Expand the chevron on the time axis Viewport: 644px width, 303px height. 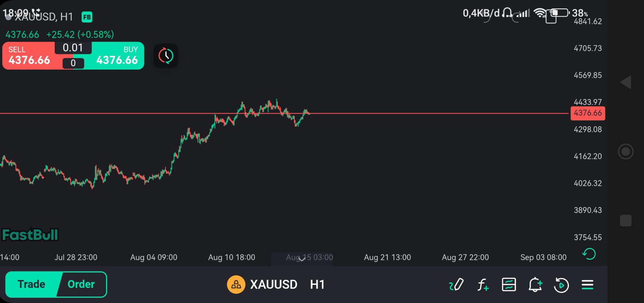pyautogui.click(x=302, y=259)
